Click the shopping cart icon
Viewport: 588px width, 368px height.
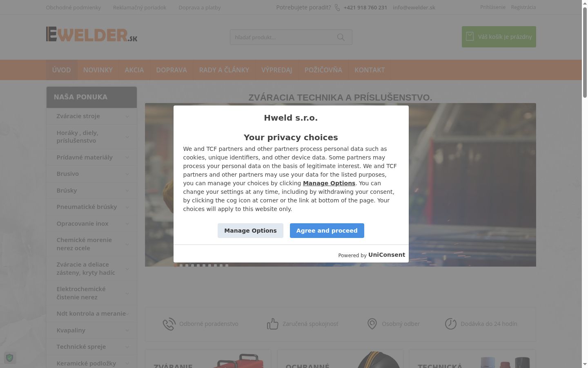pyautogui.click(x=470, y=36)
